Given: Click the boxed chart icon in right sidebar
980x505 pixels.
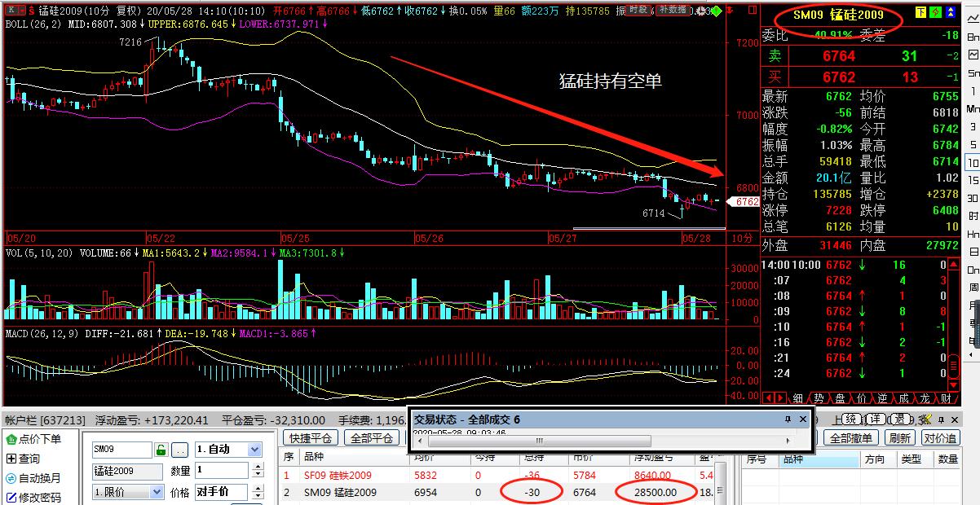Looking at the screenshot, I should click(x=973, y=55).
